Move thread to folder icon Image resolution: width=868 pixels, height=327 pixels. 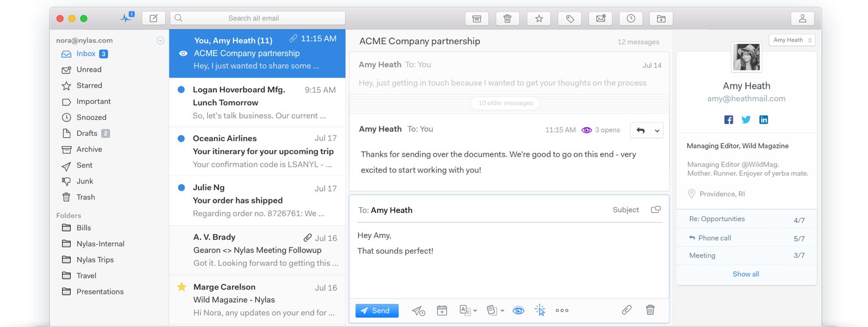[x=661, y=19]
